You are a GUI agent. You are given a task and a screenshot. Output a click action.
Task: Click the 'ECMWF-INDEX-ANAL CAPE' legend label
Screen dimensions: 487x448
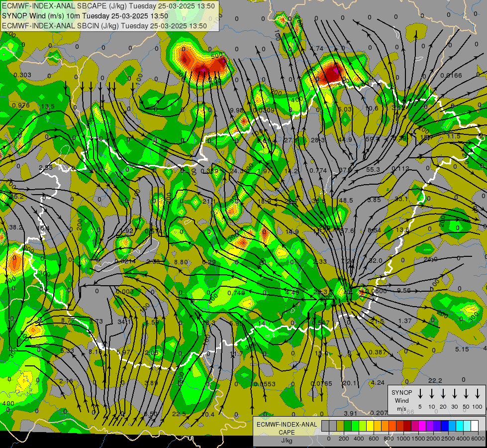pyautogui.click(x=287, y=428)
